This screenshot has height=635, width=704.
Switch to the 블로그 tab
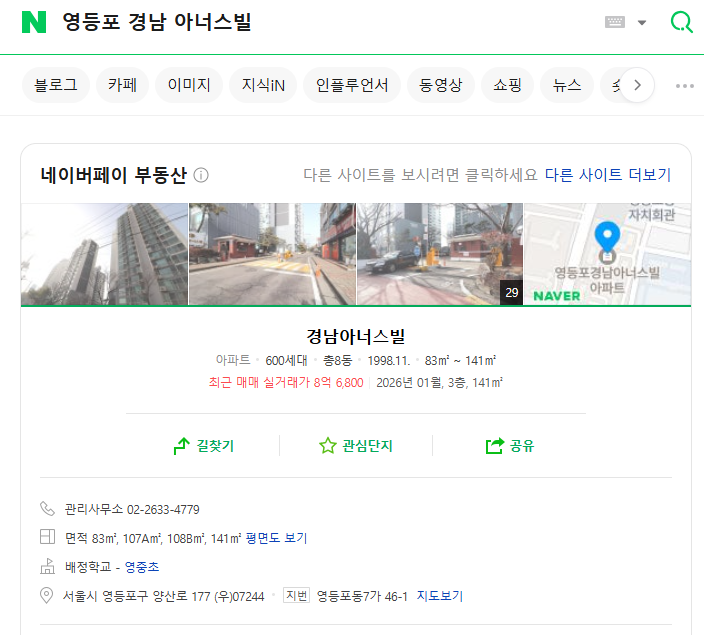(x=56, y=85)
